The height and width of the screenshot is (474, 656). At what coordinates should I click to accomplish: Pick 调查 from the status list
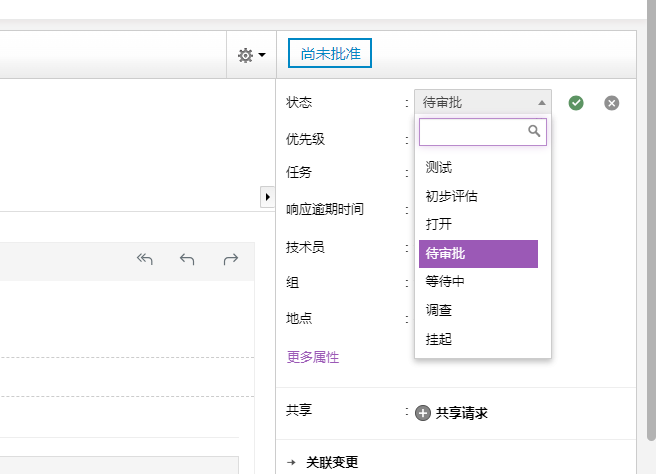click(x=439, y=311)
